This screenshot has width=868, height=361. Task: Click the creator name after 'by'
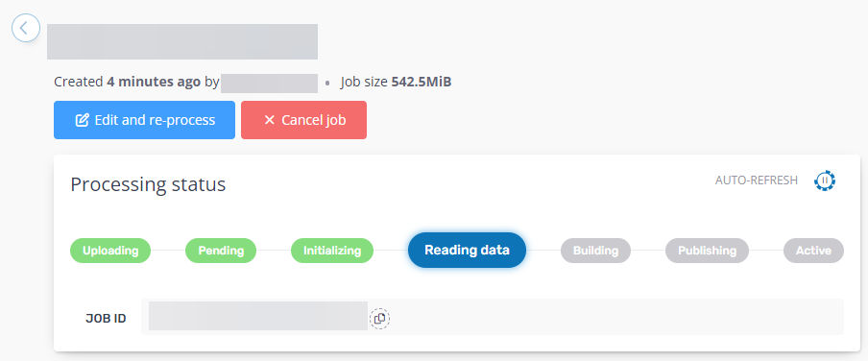[269, 83]
